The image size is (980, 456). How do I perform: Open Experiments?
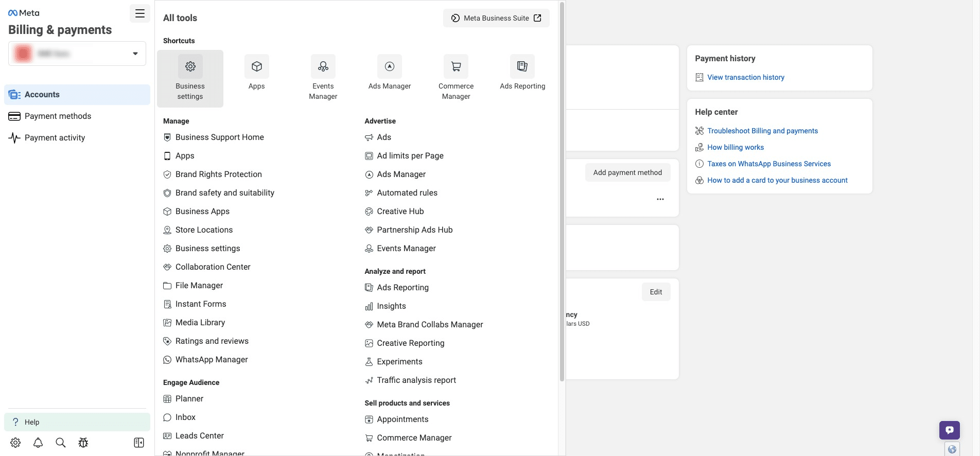[x=394, y=362]
